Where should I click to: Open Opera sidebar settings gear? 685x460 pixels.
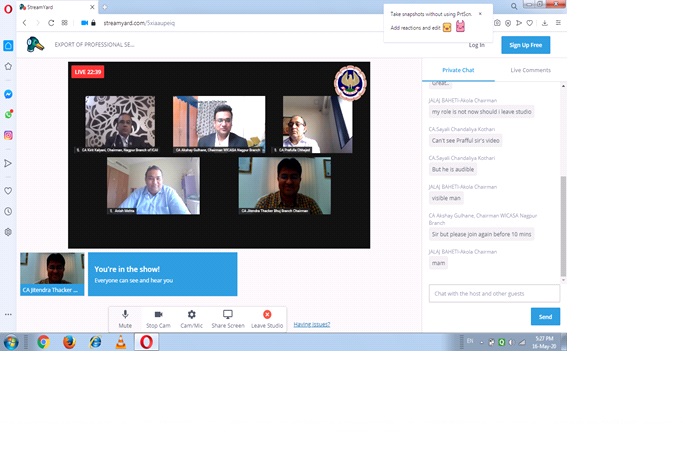click(8, 232)
